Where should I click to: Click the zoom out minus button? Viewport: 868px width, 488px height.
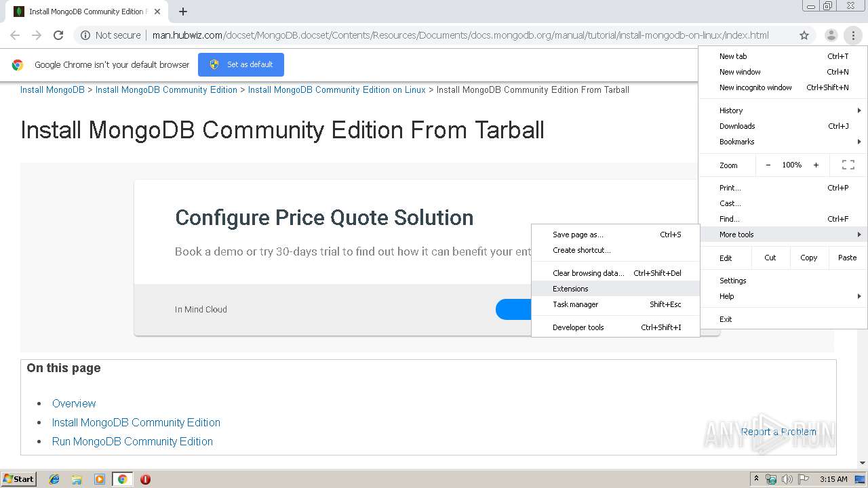coord(768,165)
